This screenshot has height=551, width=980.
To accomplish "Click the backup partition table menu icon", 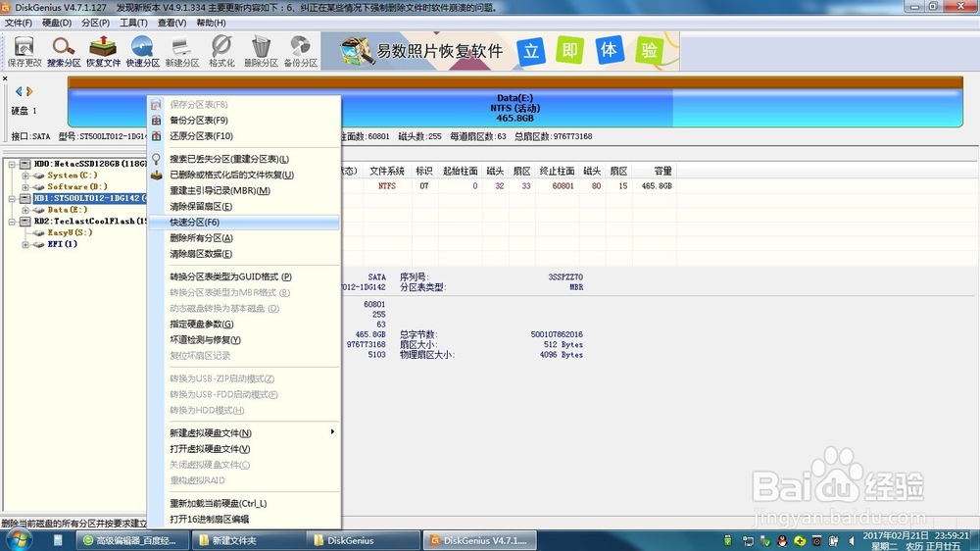I will click(x=156, y=120).
